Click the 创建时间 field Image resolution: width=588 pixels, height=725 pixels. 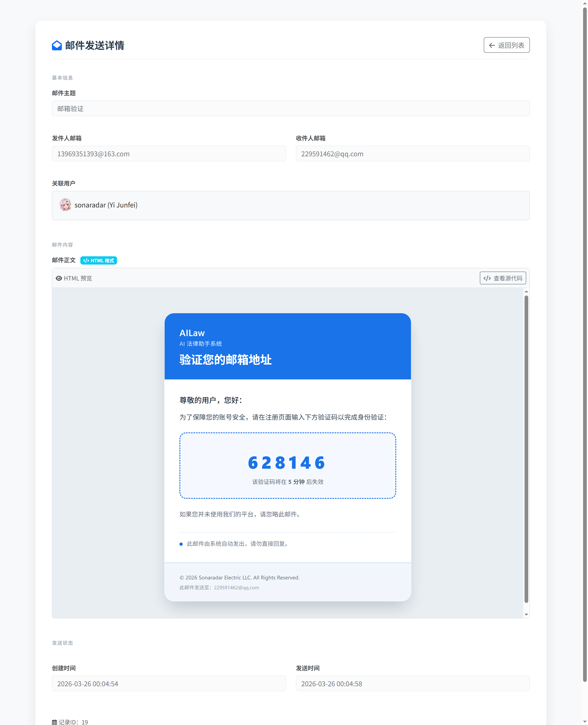[x=168, y=683]
